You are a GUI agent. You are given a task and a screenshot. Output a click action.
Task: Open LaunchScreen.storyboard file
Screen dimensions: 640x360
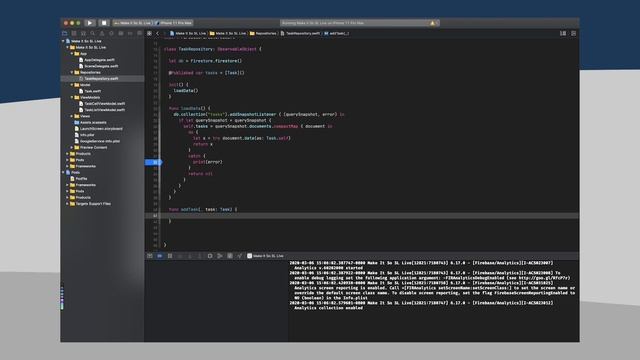(98, 129)
